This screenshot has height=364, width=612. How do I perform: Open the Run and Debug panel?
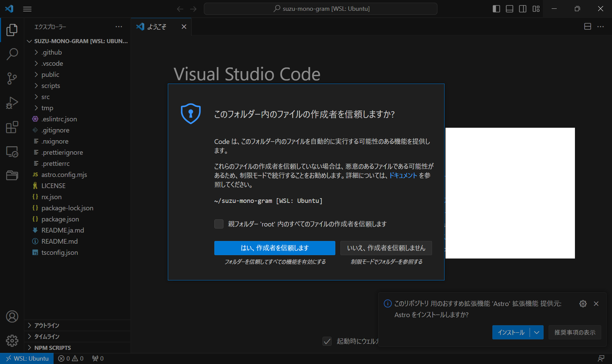(12, 102)
